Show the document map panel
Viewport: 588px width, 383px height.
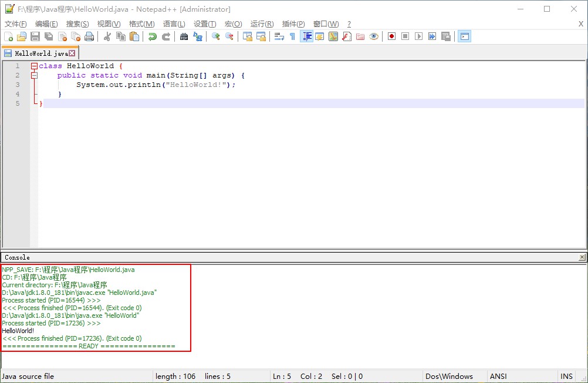(x=333, y=36)
